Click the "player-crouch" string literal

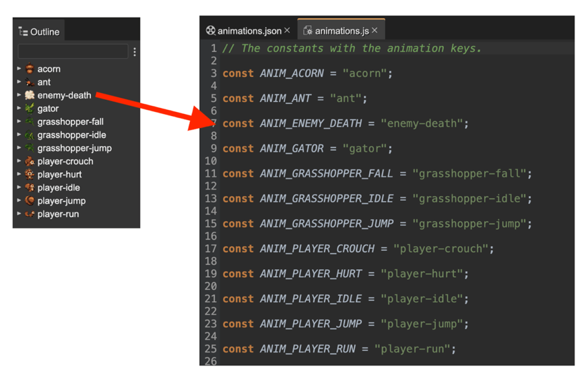[x=440, y=249]
